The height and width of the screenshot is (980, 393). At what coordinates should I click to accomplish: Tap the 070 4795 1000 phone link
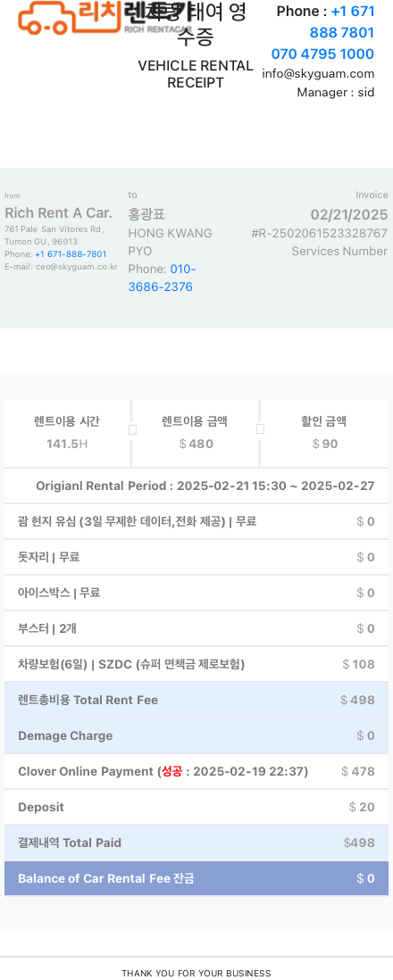322,54
